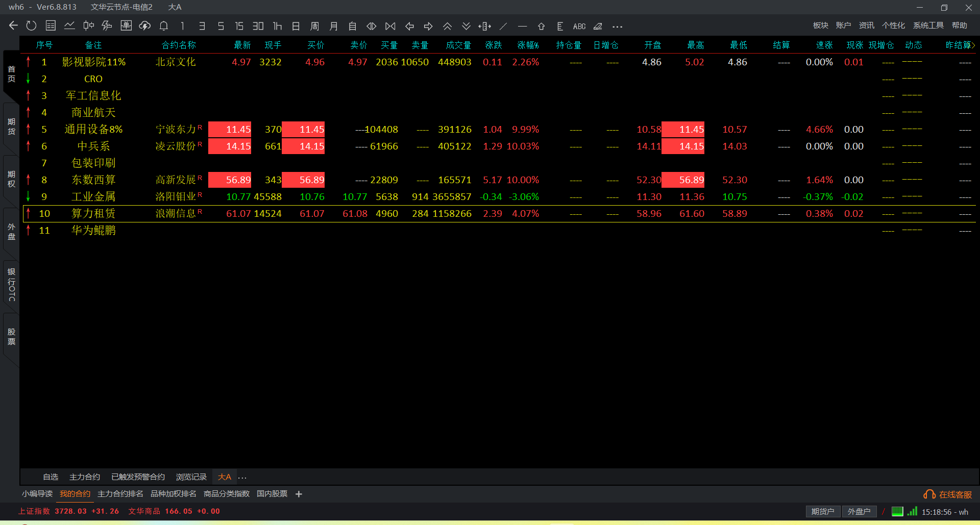
Task: Open the 资讯 menu
Action: click(x=867, y=26)
